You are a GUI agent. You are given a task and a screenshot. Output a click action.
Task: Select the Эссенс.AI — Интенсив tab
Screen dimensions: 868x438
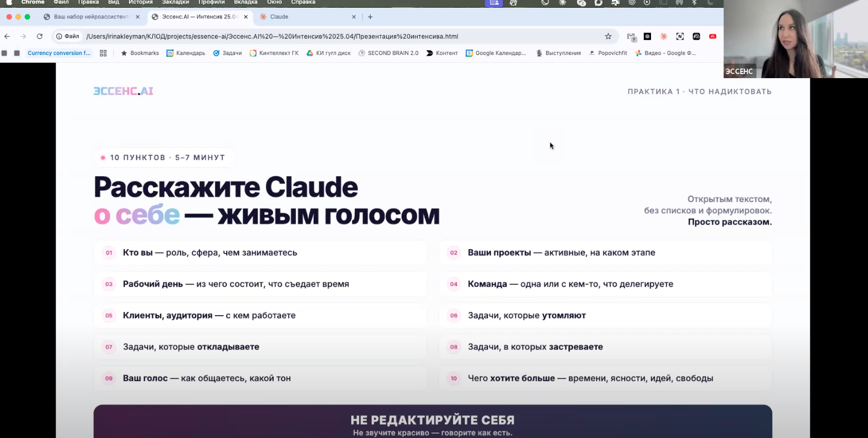click(200, 17)
